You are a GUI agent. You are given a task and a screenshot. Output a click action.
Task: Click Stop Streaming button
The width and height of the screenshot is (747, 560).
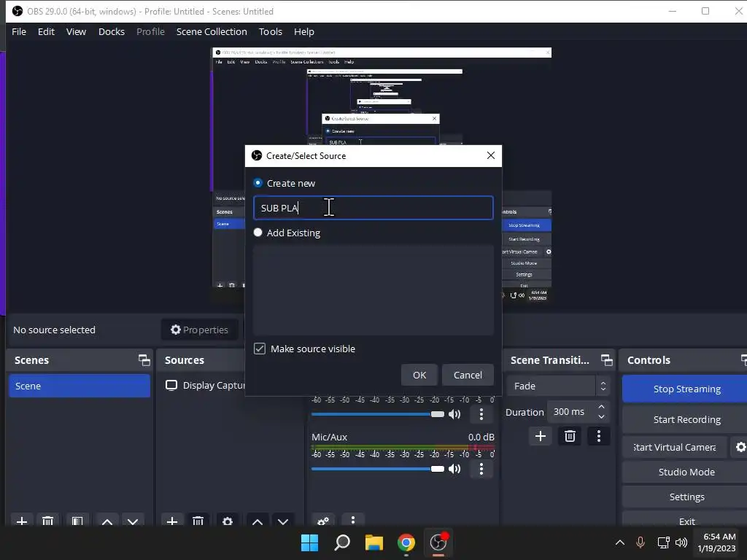(686, 389)
